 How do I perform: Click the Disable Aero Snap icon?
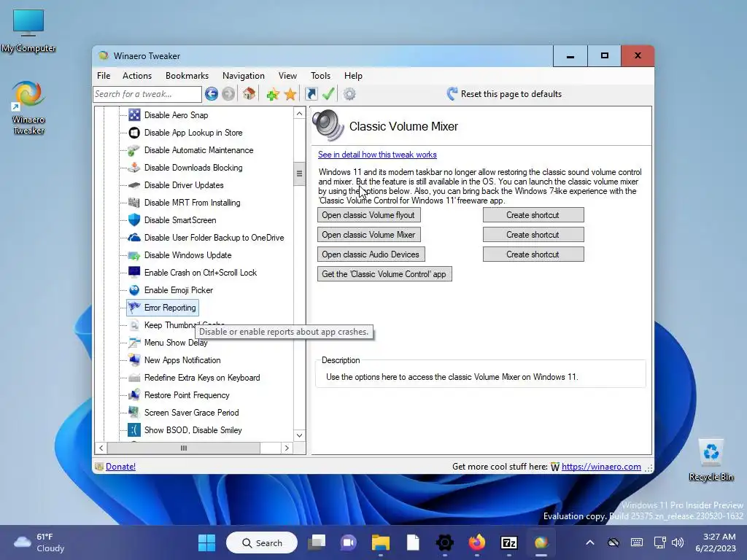click(x=134, y=114)
